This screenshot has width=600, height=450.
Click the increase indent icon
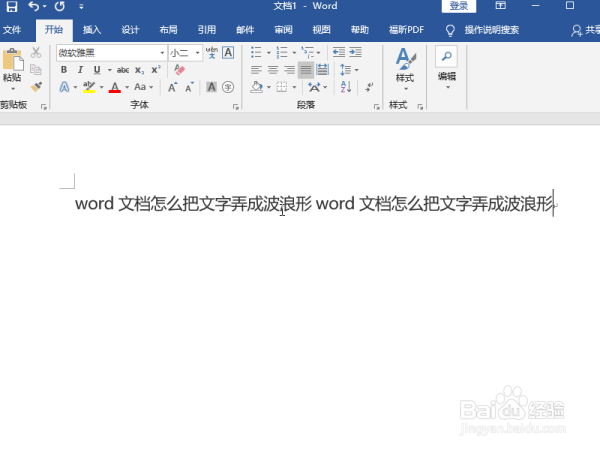355,52
